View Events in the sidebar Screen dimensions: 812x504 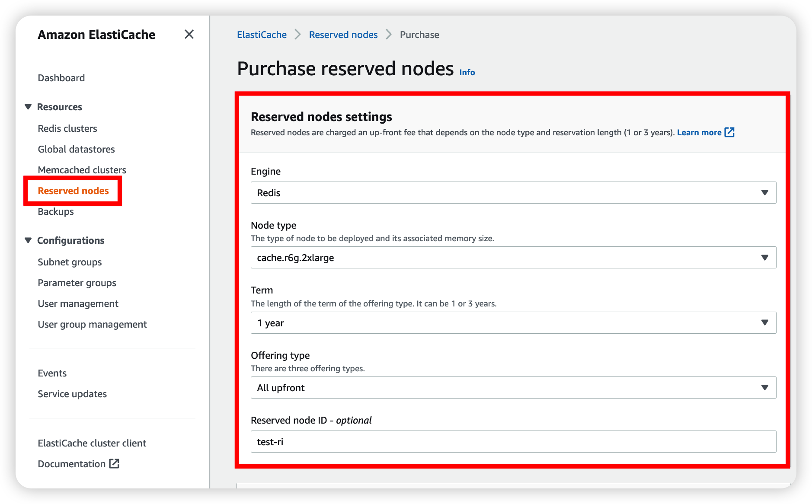[52, 373]
